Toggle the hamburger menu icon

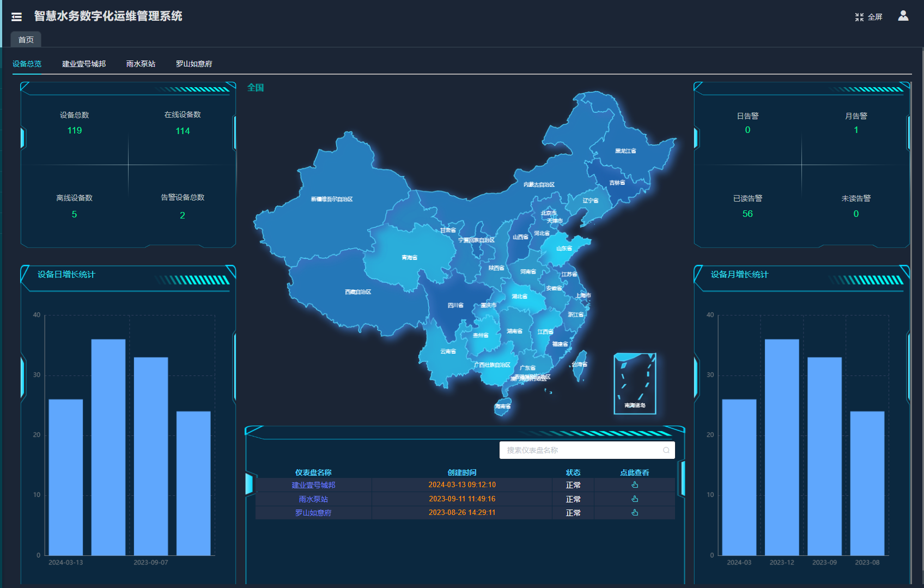pos(17,17)
